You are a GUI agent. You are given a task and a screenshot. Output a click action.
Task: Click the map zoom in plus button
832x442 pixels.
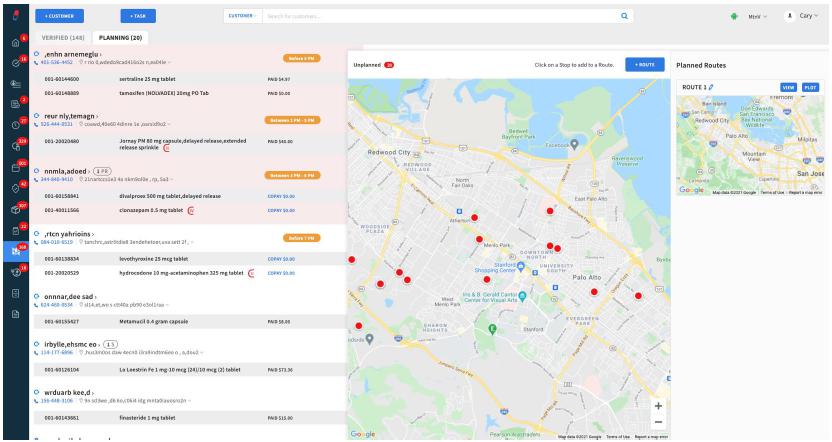pos(657,406)
